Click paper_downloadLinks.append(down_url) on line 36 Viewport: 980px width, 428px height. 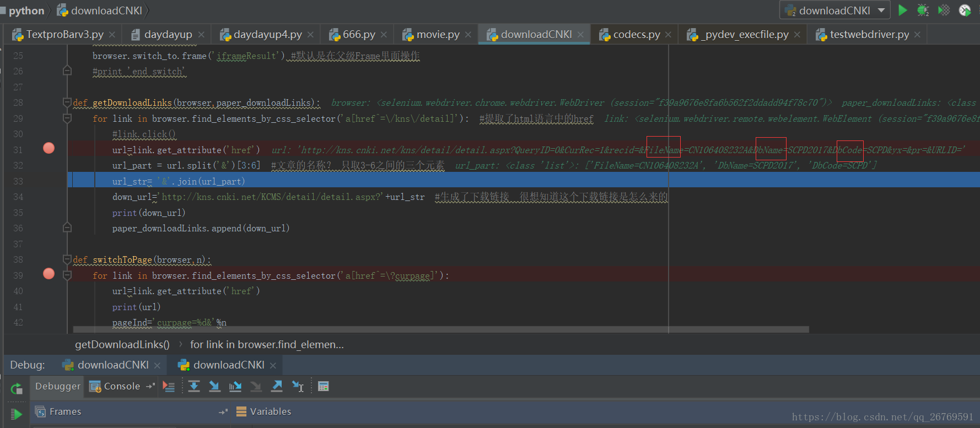pyautogui.click(x=201, y=228)
